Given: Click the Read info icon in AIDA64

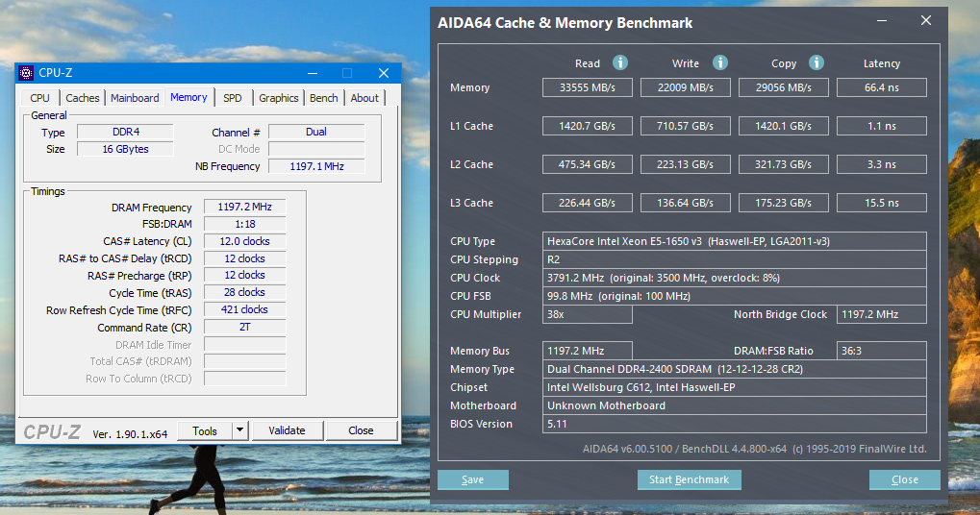Looking at the screenshot, I should click(620, 62).
